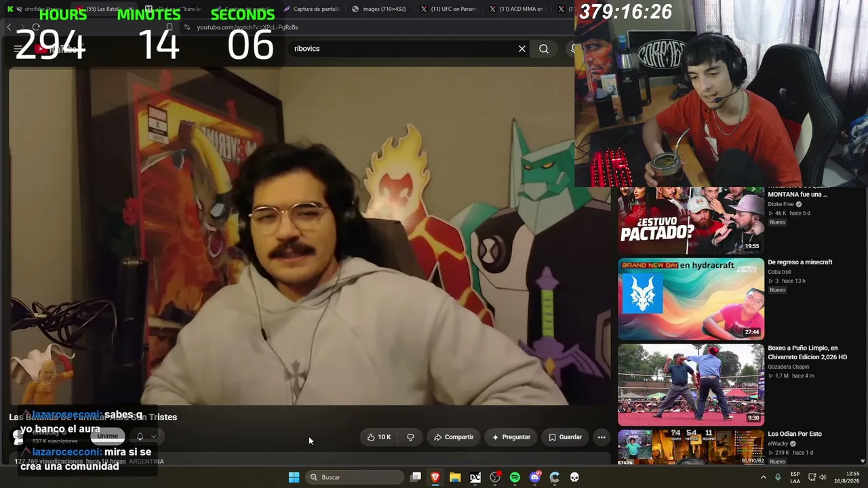868x488 pixels.
Task: Open Brave browser from taskbar
Action: coord(435,477)
